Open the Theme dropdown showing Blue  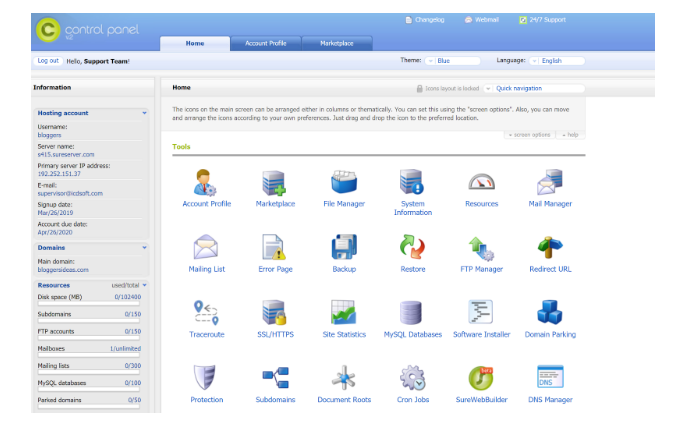coord(453,61)
